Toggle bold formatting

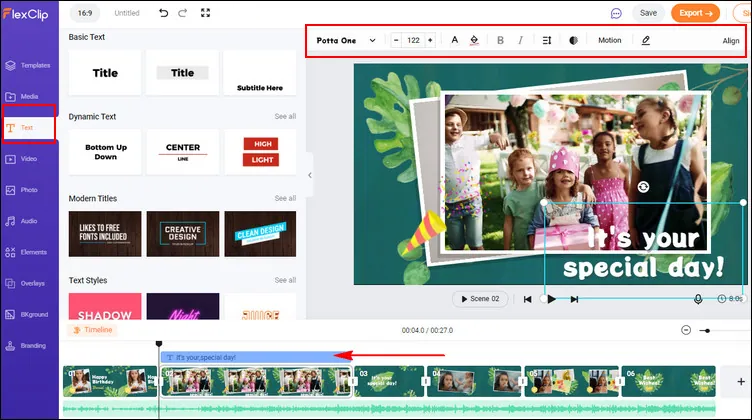500,40
